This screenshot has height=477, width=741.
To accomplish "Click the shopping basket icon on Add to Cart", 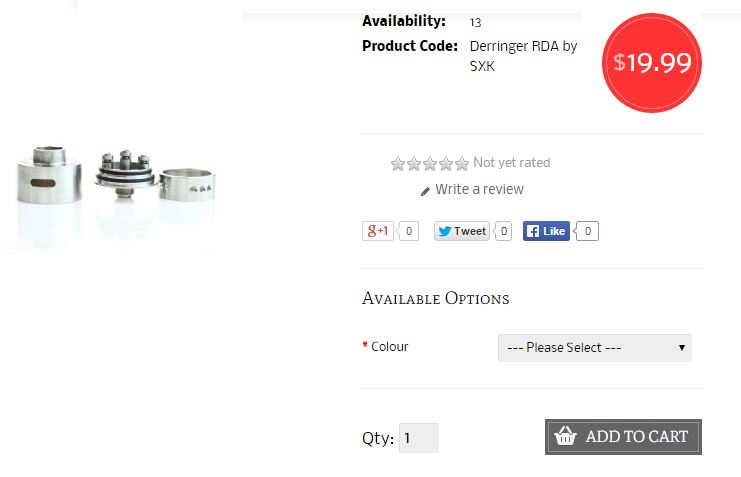I will [565, 436].
